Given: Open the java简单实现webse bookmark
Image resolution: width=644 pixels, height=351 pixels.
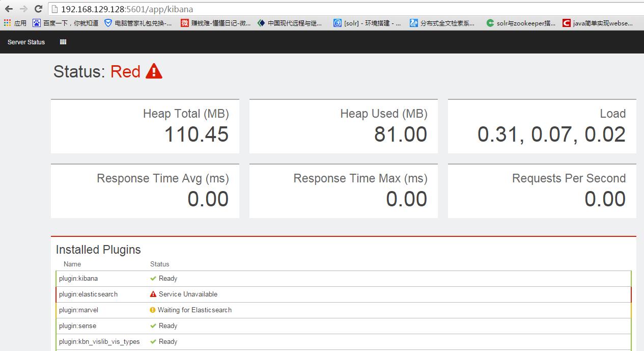Looking at the screenshot, I should (x=598, y=23).
